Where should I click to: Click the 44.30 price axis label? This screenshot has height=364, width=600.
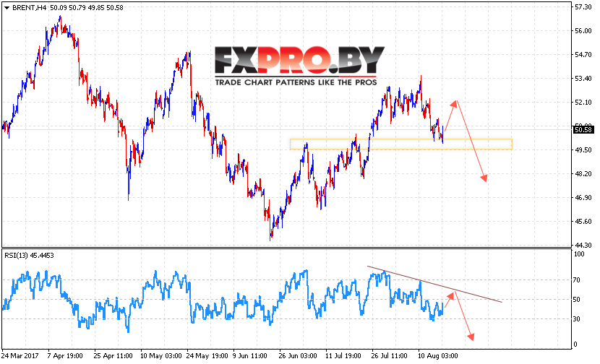click(x=583, y=245)
